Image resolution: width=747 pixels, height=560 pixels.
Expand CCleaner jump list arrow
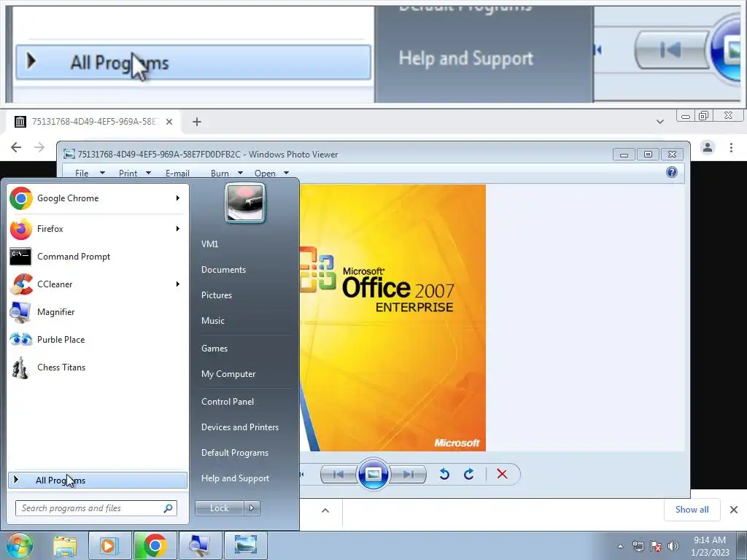coord(178,284)
